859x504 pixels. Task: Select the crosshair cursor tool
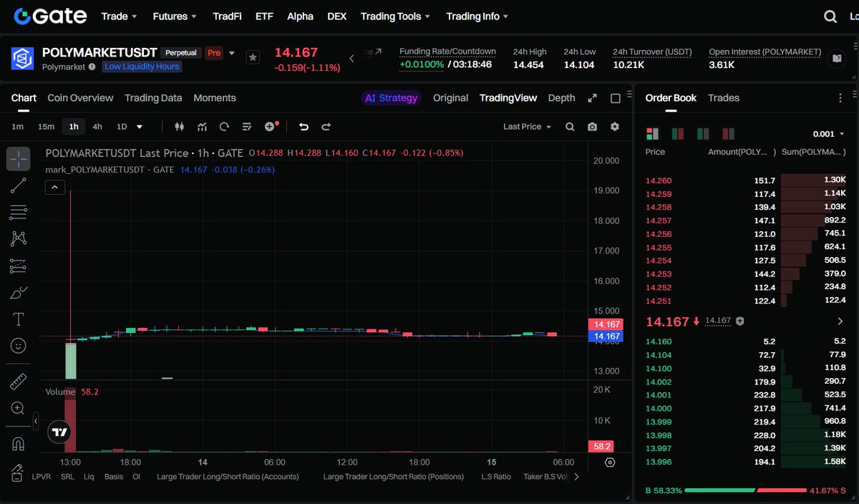(19, 159)
